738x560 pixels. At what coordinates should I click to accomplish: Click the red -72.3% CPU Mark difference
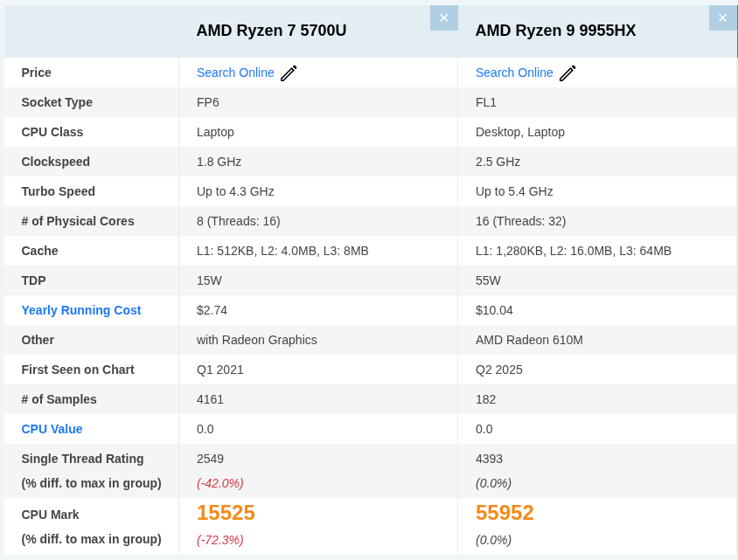click(220, 540)
